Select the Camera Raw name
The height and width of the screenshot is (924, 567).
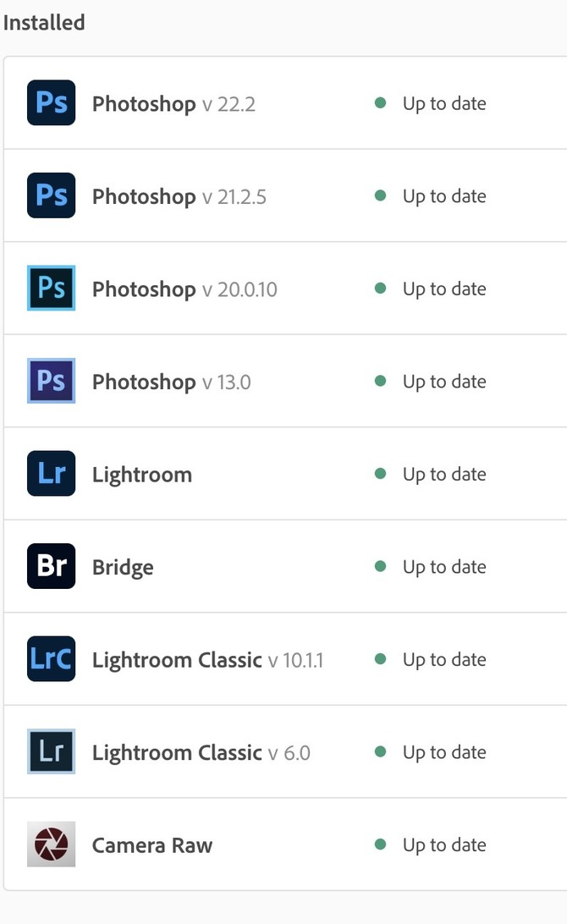tap(152, 845)
